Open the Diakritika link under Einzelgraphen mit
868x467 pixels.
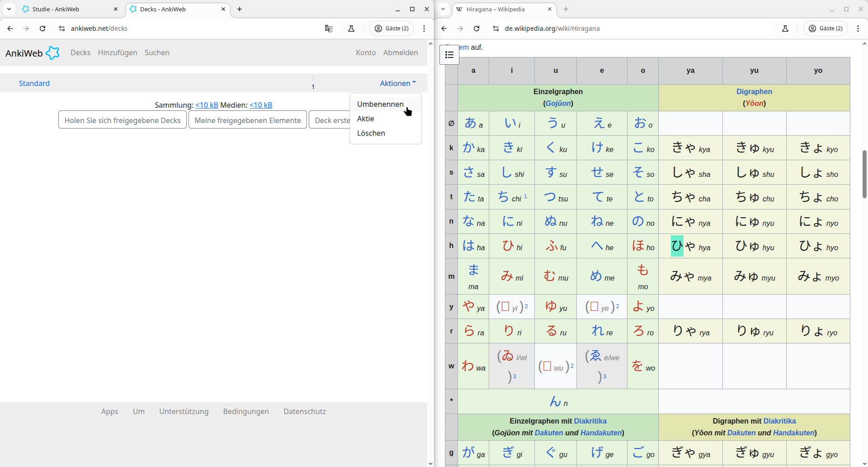[590, 421]
